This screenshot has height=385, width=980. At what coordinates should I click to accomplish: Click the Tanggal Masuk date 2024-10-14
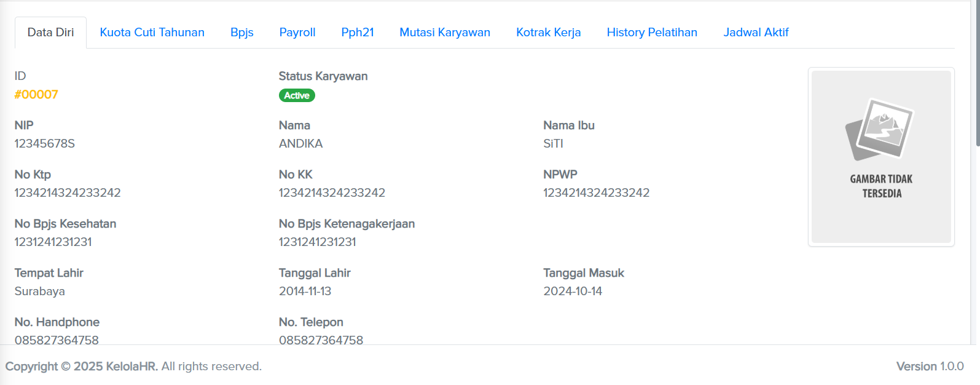click(x=572, y=292)
